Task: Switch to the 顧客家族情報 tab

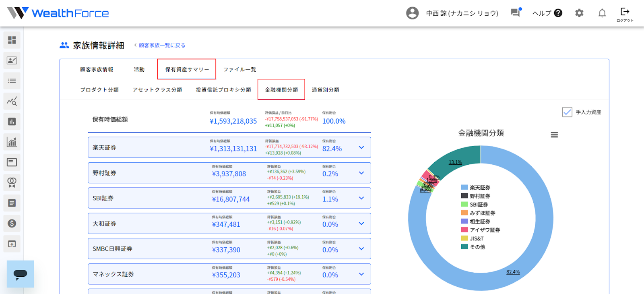Action: coord(97,69)
